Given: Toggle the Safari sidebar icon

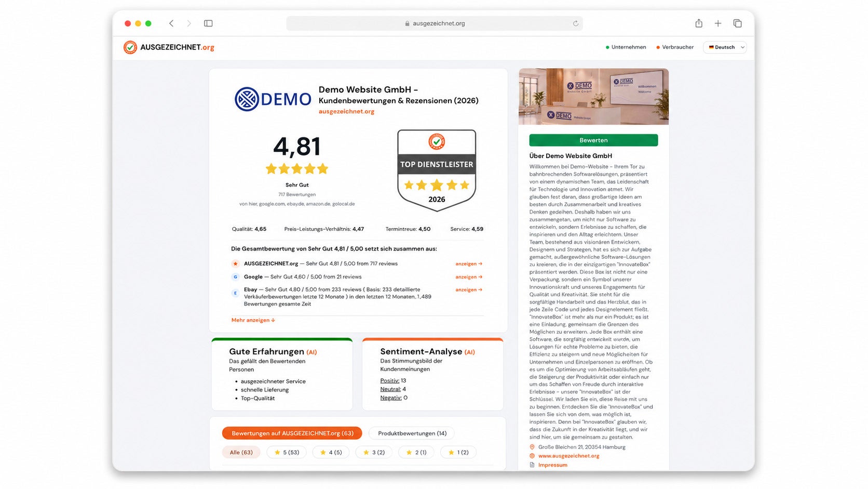Looking at the screenshot, I should [208, 23].
